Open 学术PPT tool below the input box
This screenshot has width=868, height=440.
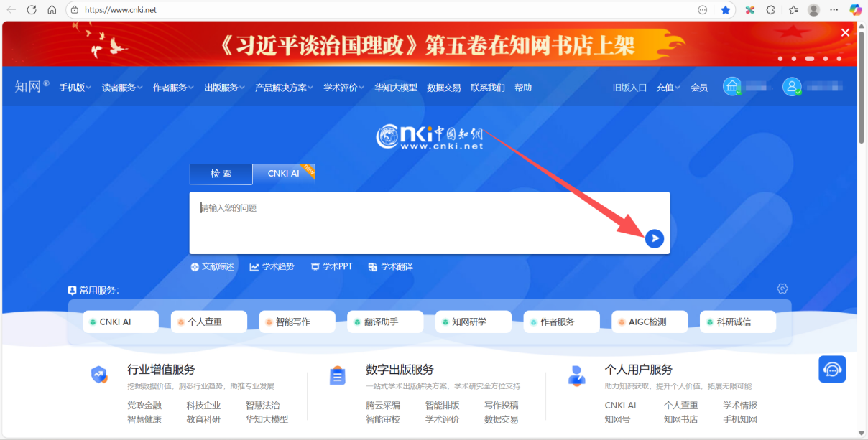click(x=331, y=266)
